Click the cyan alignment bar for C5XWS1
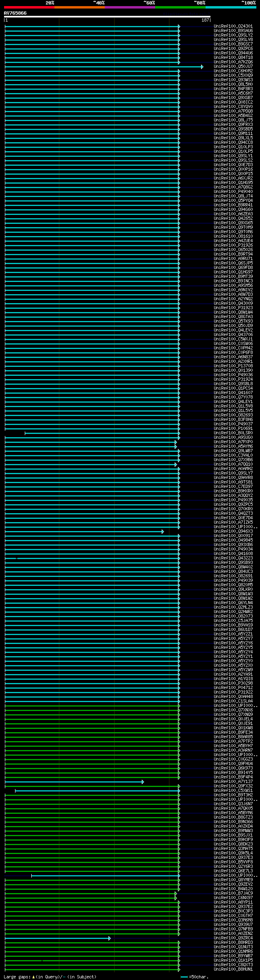This screenshot has width=260, height=980. pyautogui.click(x=97, y=791)
